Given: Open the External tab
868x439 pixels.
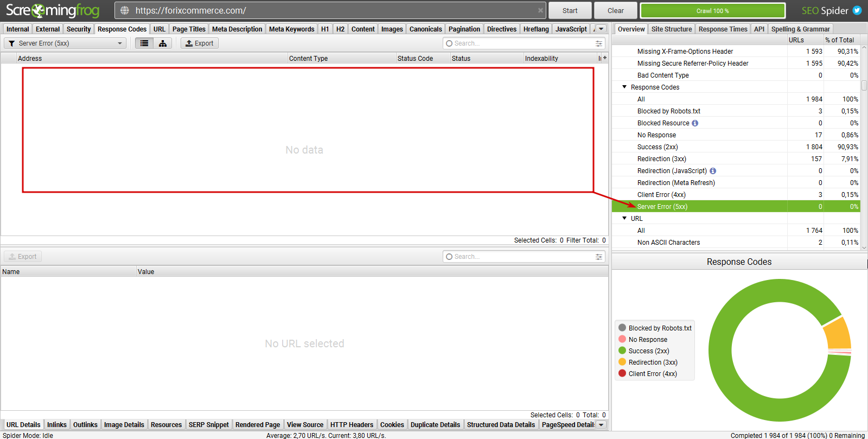Looking at the screenshot, I should click(x=48, y=29).
